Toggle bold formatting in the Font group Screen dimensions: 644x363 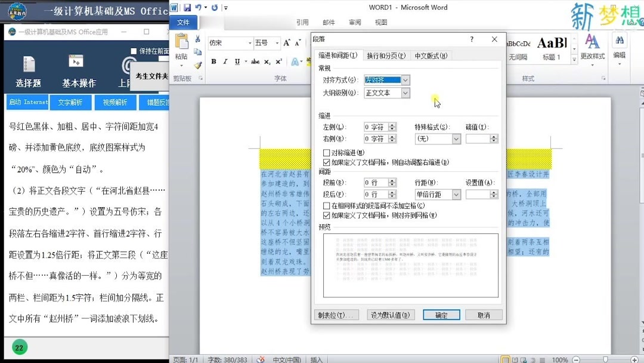click(x=214, y=61)
